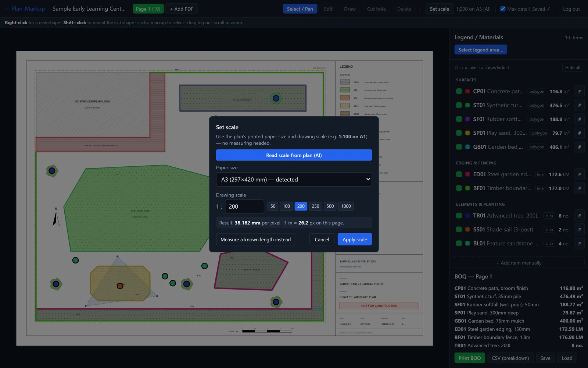Select the 1000 drawing scale preset
The width and height of the screenshot is (588, 368).
pyautogui.click(x=346, y=206)
